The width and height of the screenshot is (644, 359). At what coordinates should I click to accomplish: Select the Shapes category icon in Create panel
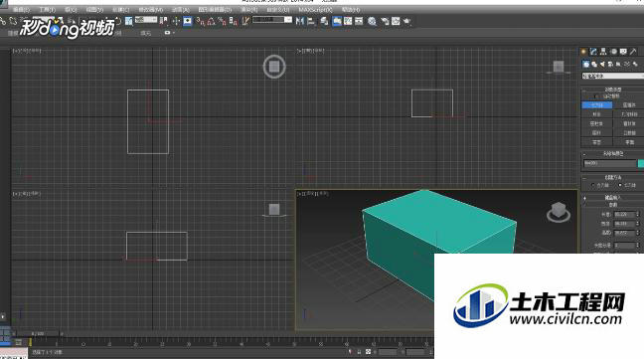click(x=594, y=64)
